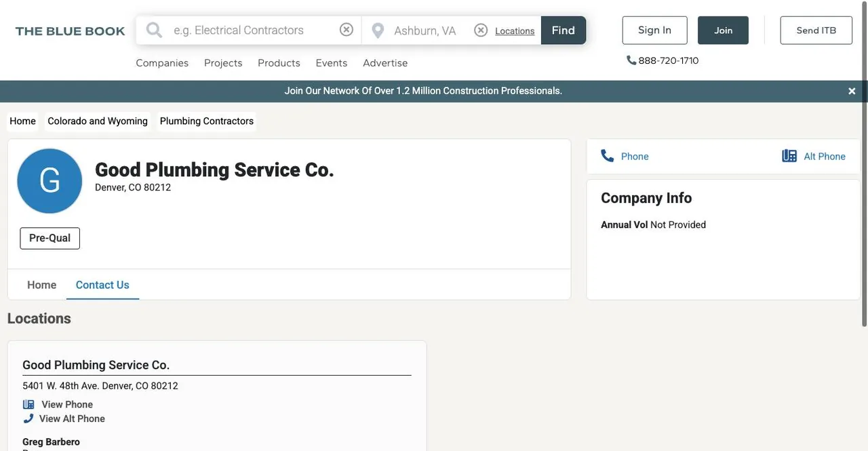The height and width of the screenshot is (451, 868).
Task: Click the Phone link in contact panel
Action: 635,156
